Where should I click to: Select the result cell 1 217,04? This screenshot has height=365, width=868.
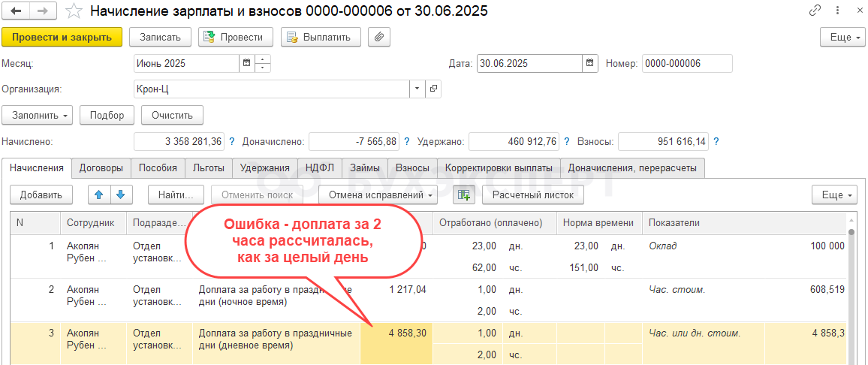[396, 300]
